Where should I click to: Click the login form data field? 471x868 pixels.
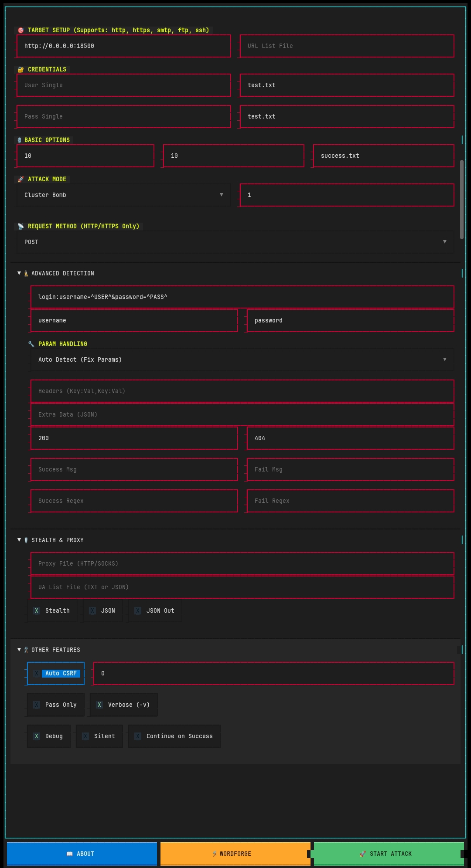[x=242, y=297]
